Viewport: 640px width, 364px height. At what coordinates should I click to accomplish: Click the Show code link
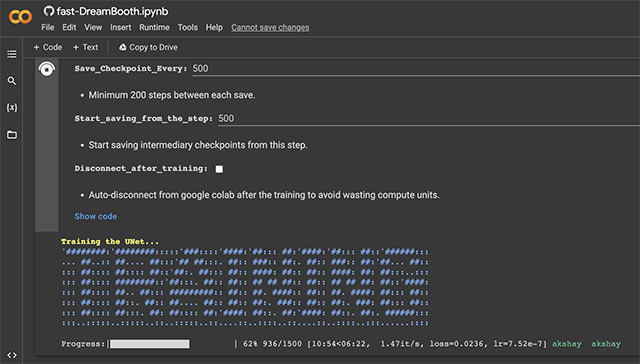point(96,216)
